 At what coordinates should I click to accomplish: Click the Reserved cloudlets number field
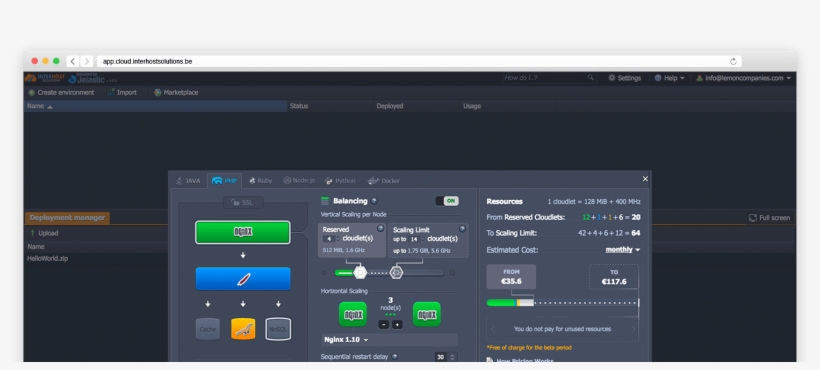329,239
